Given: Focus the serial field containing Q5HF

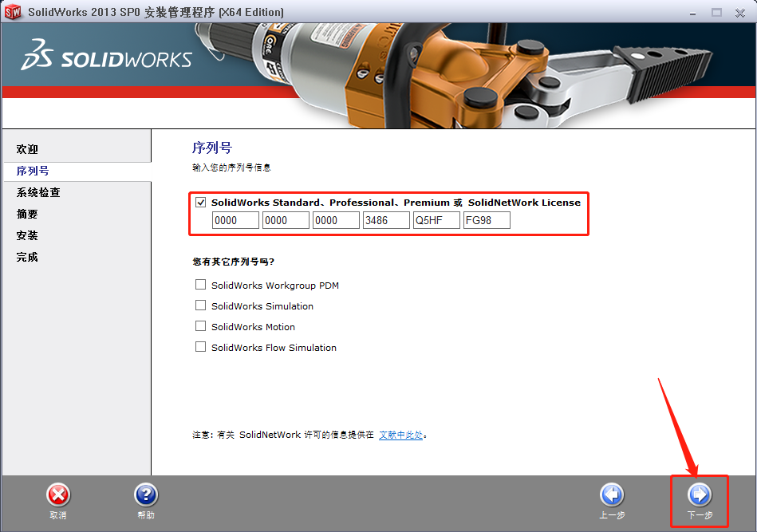Looking at the screenshot, I should pyautogui.click(x=436, y=220).
